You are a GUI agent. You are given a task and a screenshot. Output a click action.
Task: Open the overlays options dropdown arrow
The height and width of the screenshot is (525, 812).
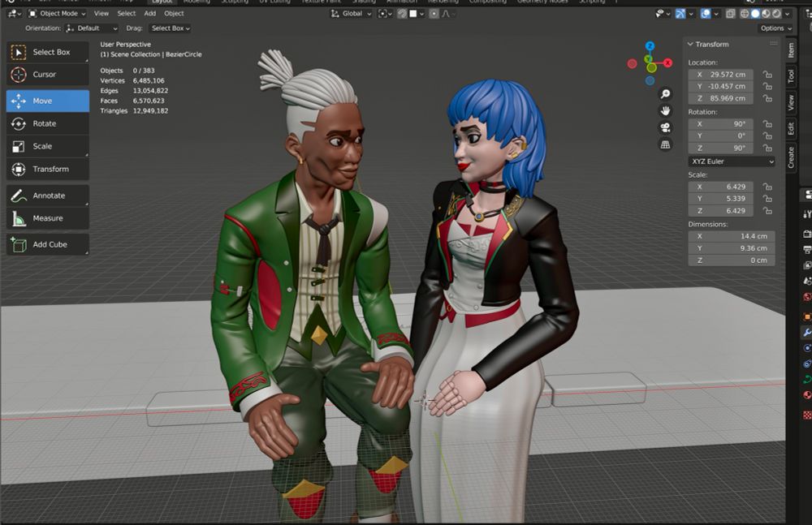716,14
